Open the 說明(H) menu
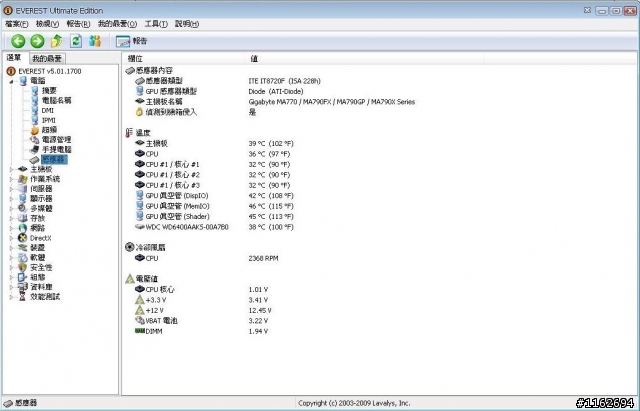 pos(187,24)
